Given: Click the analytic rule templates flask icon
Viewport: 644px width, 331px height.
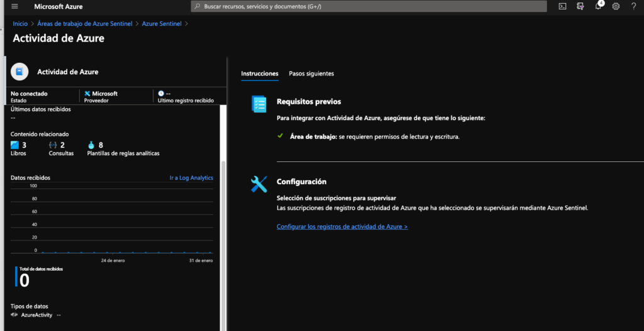Looking at the screenshot, I should pyautogui.click(x=91, y=145).
